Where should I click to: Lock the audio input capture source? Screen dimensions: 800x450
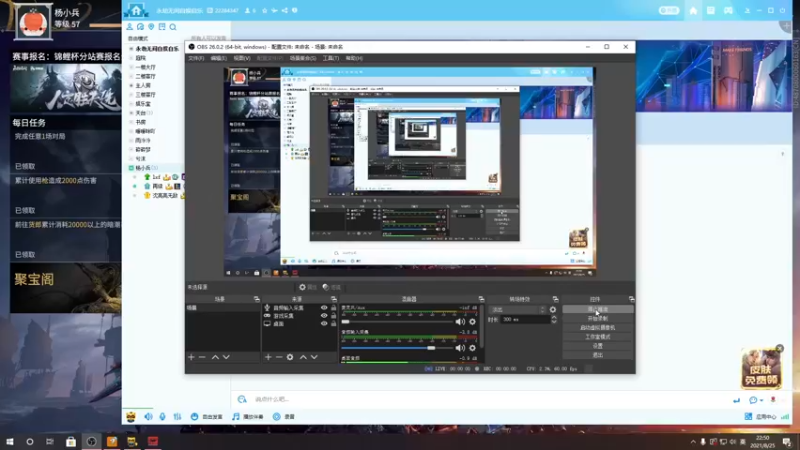[x=334, y=308]
